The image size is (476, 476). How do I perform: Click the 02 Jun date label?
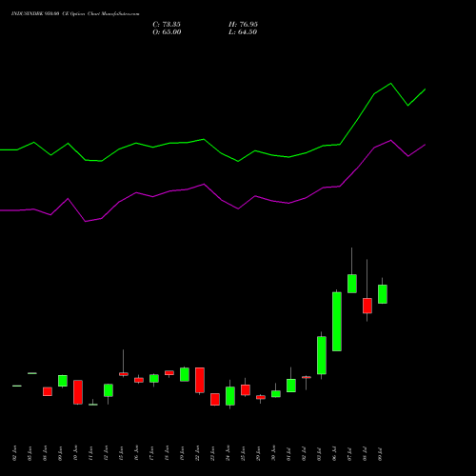click(x=14, y=453)
